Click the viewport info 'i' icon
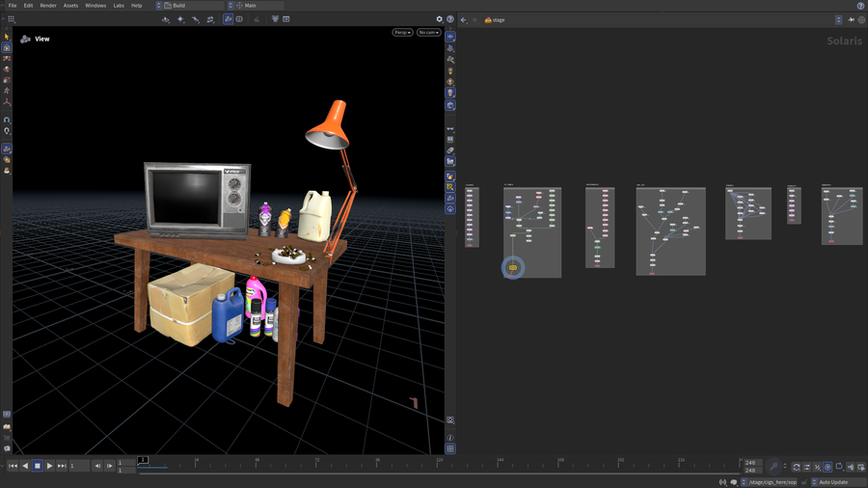The width and height of the screenshot is (868, 488). pyautogui.click(x=450, y=438)
